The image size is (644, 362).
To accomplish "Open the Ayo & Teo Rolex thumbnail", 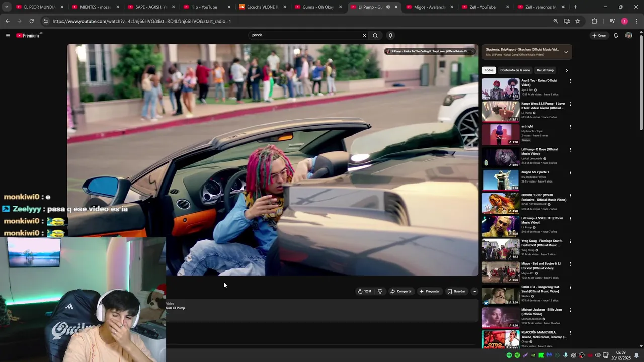I will point(501,89).
